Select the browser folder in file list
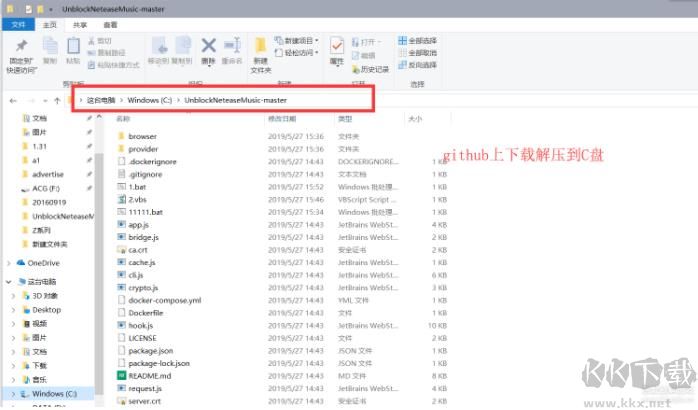This screenshot has width=698, height=410. coord(142,136)
